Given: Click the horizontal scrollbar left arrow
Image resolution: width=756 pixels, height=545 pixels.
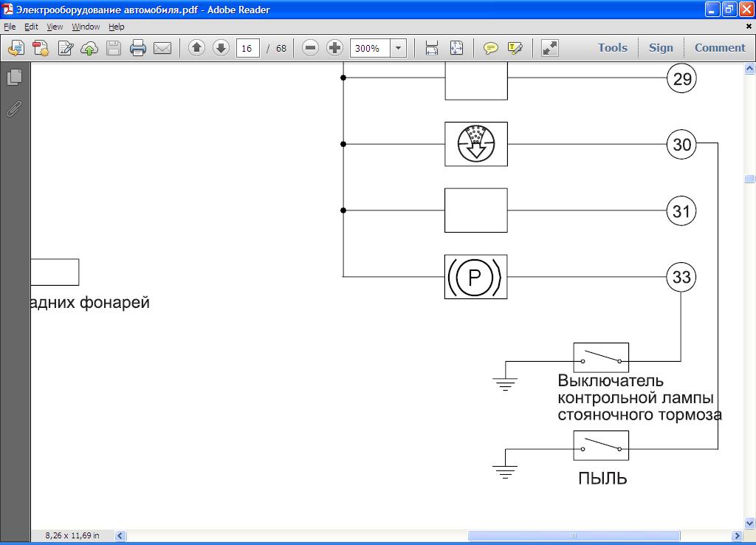Looking at the screenshot, I should (x=120, y=536).
